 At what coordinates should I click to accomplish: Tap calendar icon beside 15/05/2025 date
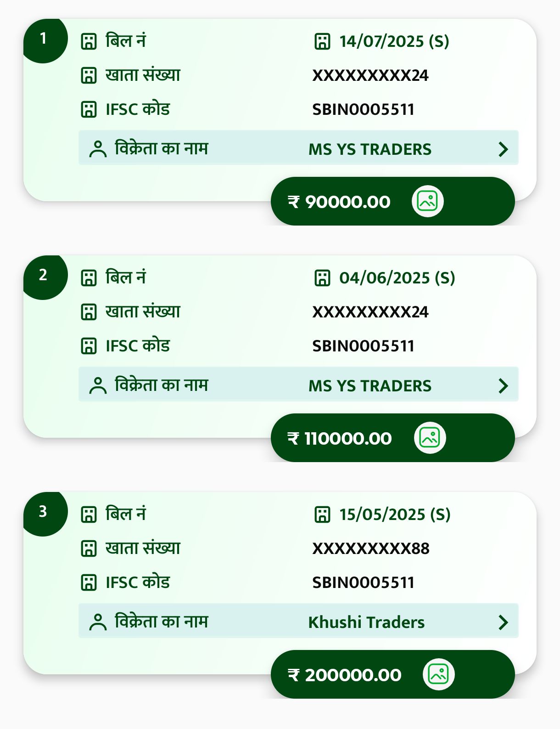(322, 514)
